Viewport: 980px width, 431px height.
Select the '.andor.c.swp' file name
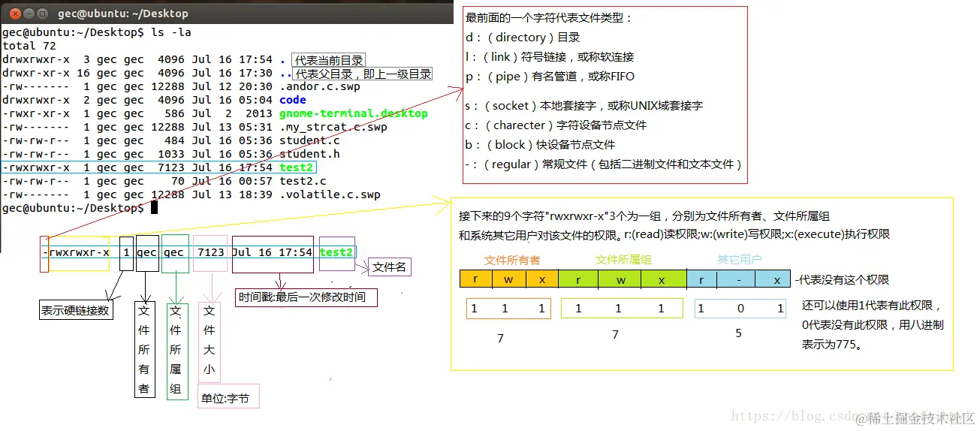pyautogui.click(x=320, y=86)
